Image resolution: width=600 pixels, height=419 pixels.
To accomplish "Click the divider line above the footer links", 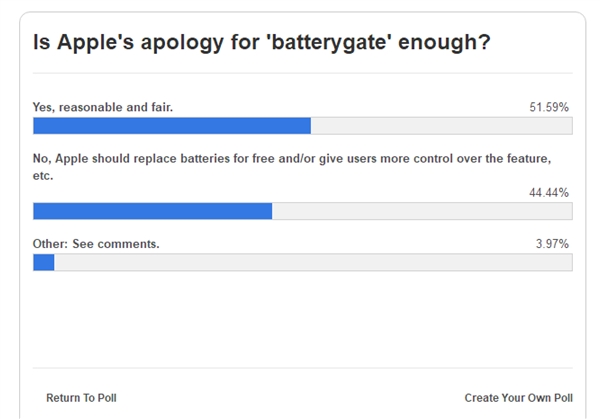I will (303, 368).
